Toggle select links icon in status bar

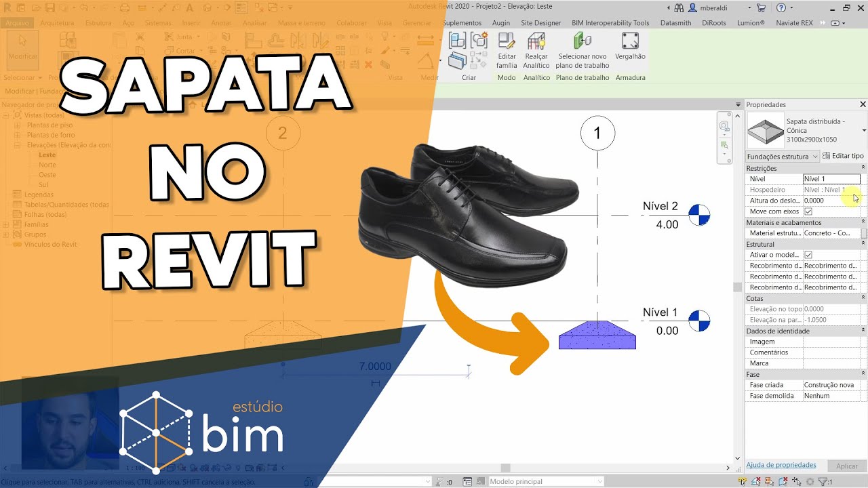click(x=743, y=482)
